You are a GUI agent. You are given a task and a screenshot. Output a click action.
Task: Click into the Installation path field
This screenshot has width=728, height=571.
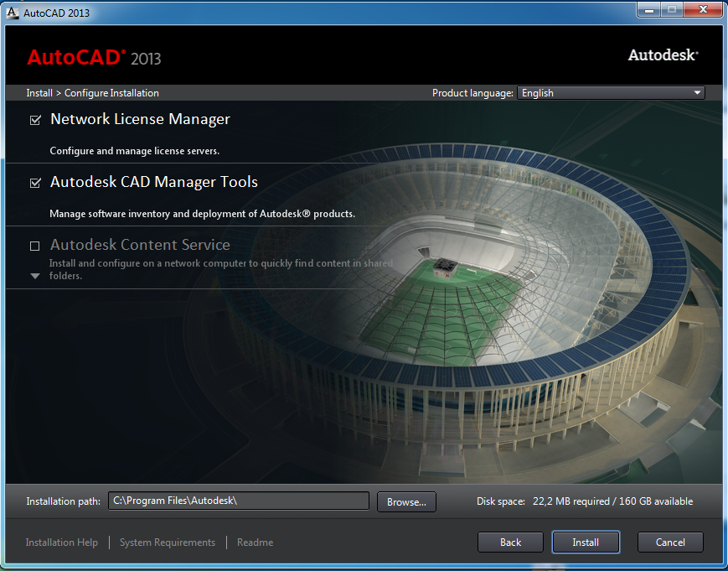coord(239,501)
